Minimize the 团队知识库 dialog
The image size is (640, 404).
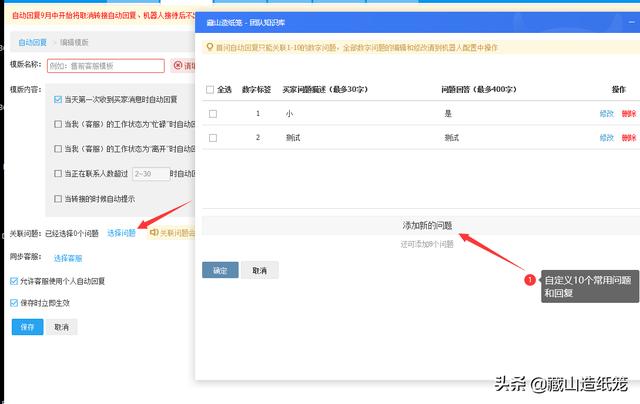click(632, 22)
